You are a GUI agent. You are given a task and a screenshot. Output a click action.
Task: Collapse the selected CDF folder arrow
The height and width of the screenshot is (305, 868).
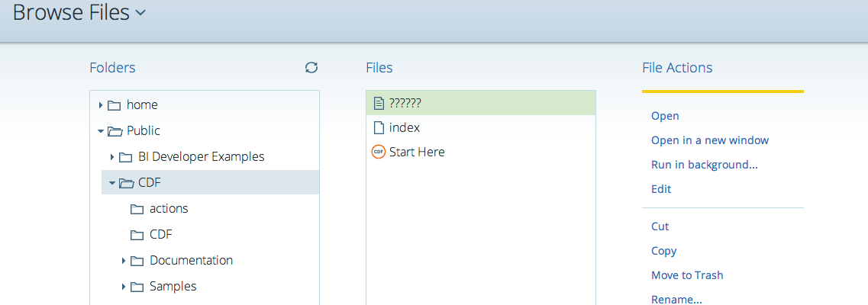pyautogui.click(x=112, y=183)
